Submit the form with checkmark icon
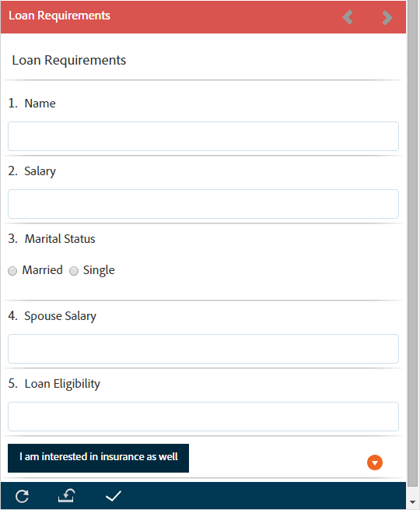The width and height of the screenshot is (420, 510). tap(114, 496)
